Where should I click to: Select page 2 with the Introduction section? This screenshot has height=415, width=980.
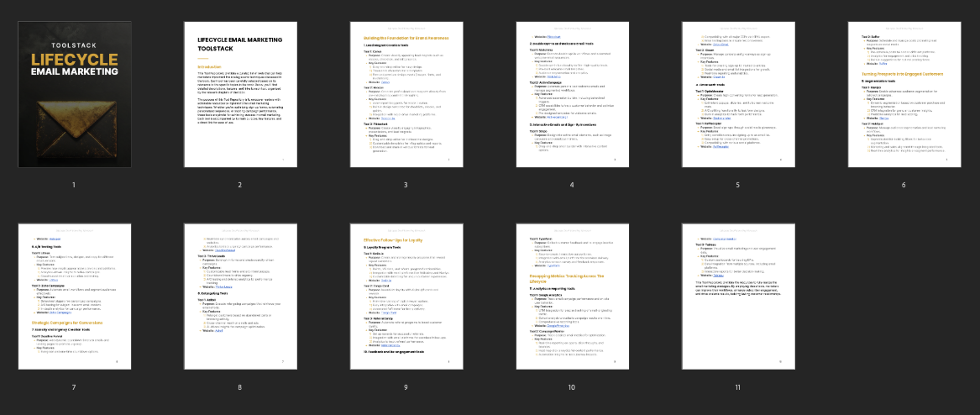(x=239, y=93)
